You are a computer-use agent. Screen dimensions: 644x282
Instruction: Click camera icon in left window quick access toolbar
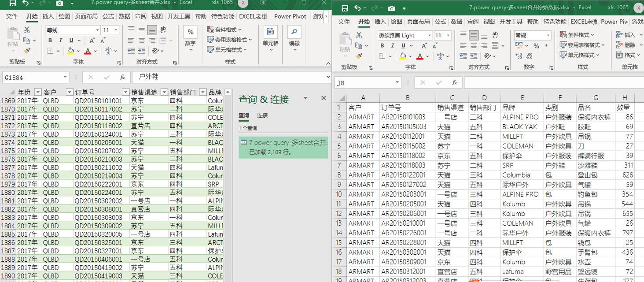click(59, 3)
